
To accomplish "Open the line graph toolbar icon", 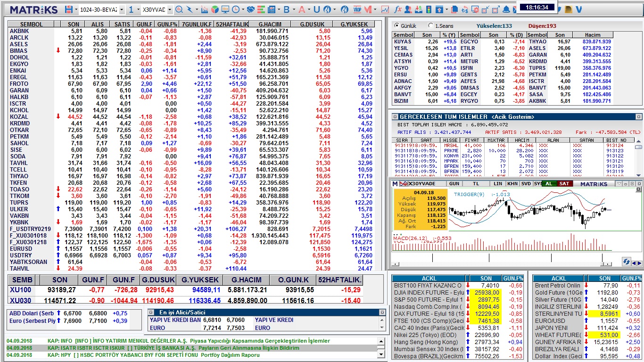I will [385, 9].
